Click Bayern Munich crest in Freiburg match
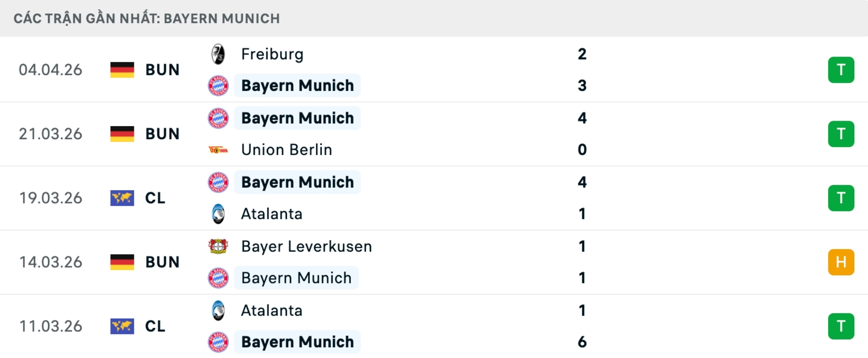This screenshot has height=358, width=868. tap(218, 85)
